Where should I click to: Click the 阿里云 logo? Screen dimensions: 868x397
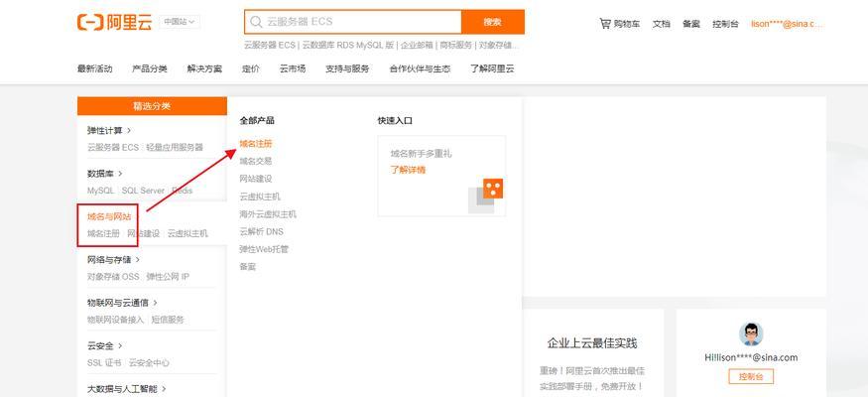[x=115, y=22]
